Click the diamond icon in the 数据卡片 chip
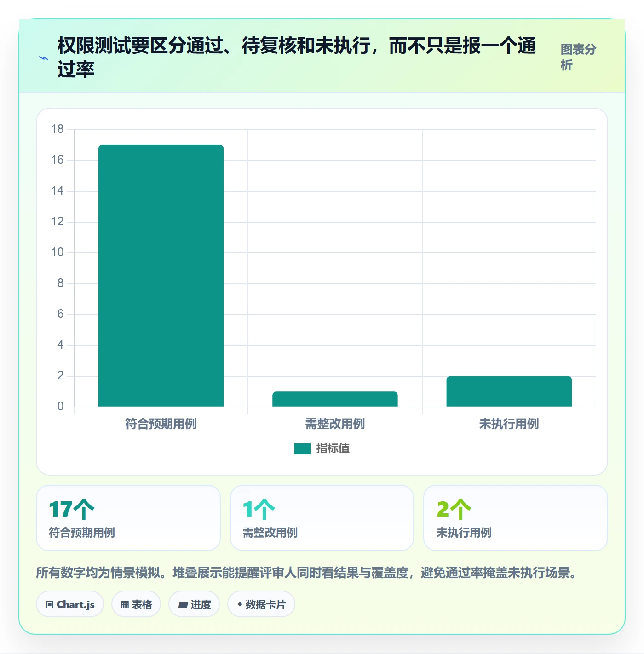The image size is (644, 654). pos(240,604)
